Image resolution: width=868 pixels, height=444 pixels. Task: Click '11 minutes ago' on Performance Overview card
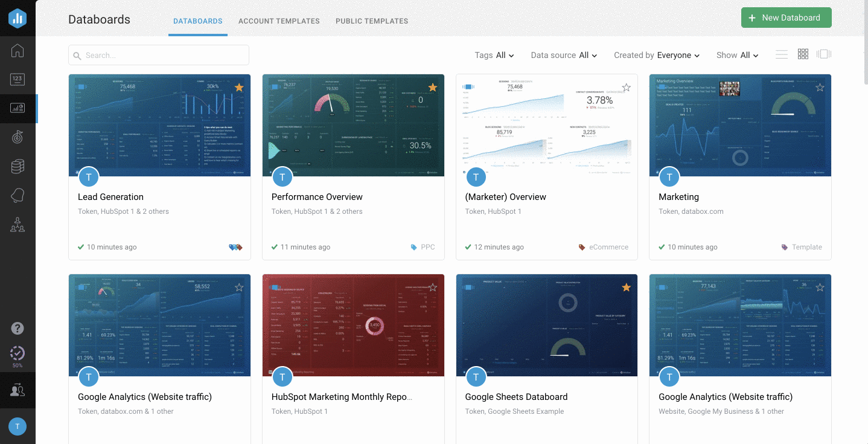pyautogui.click(x=305, y=247)
